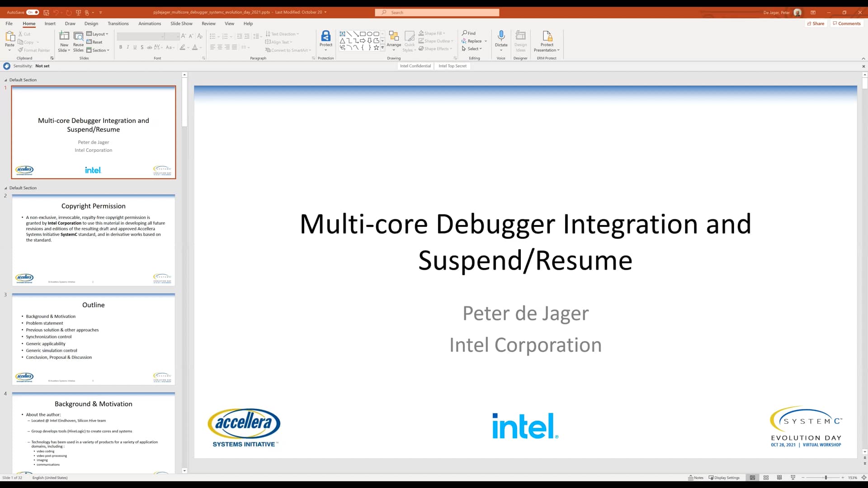Toggle the Notes pane

click(696, 478)
